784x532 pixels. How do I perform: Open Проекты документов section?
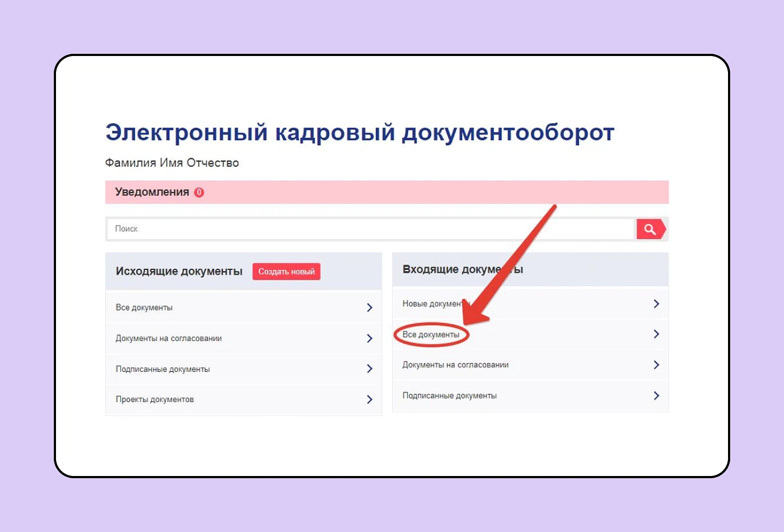[155, 399]
